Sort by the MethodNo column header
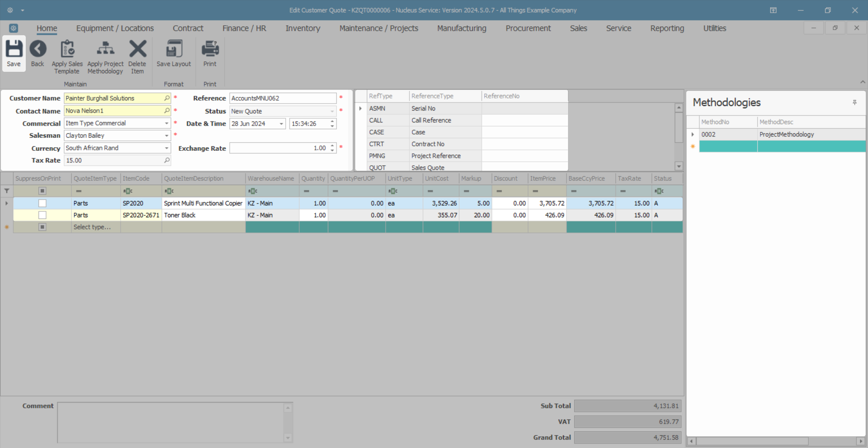 [728, 122]
